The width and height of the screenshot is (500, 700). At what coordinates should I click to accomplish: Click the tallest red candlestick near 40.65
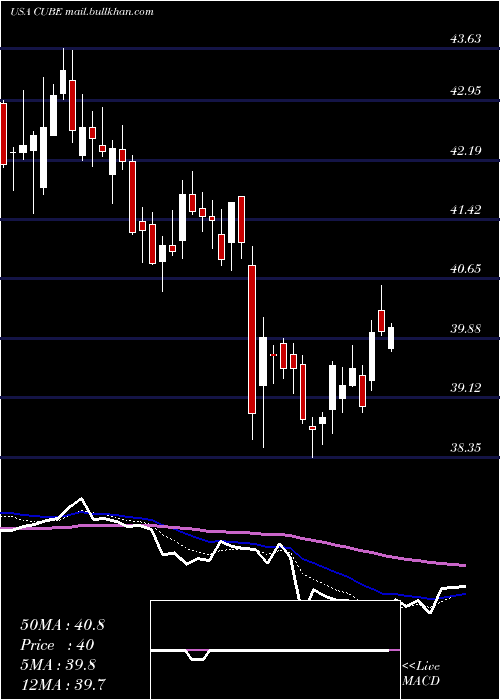252,340
